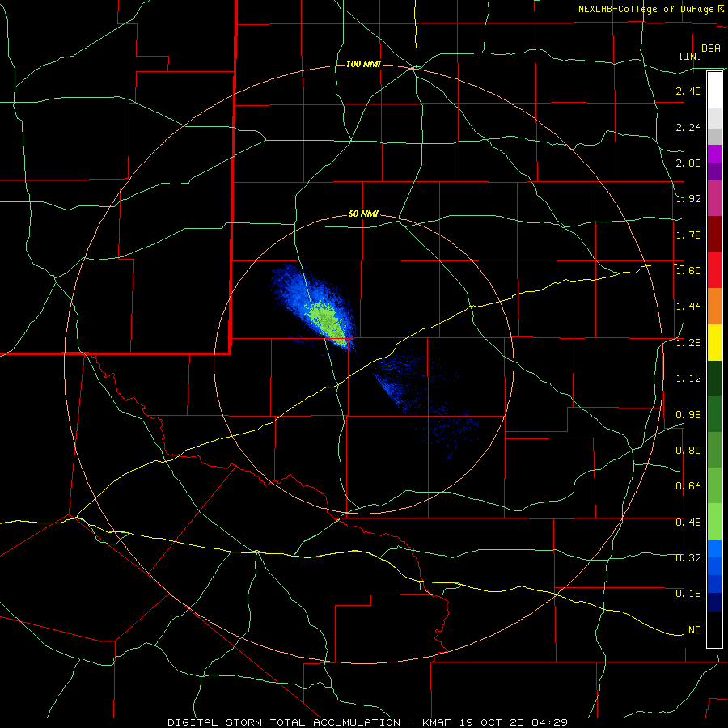Viewport: 728px width, 728px height.
Task: Pick the lime green legend swatch above 0.48
Action: [714, 522]
